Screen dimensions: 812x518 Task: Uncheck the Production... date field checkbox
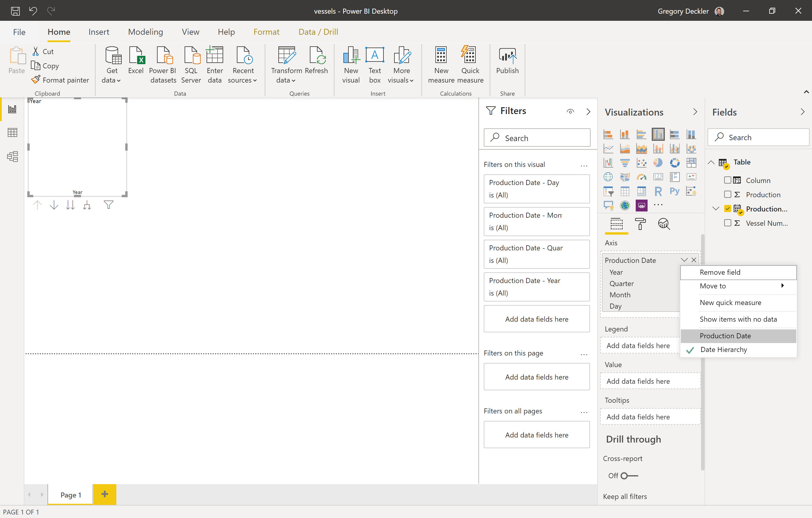pos(727,209)
